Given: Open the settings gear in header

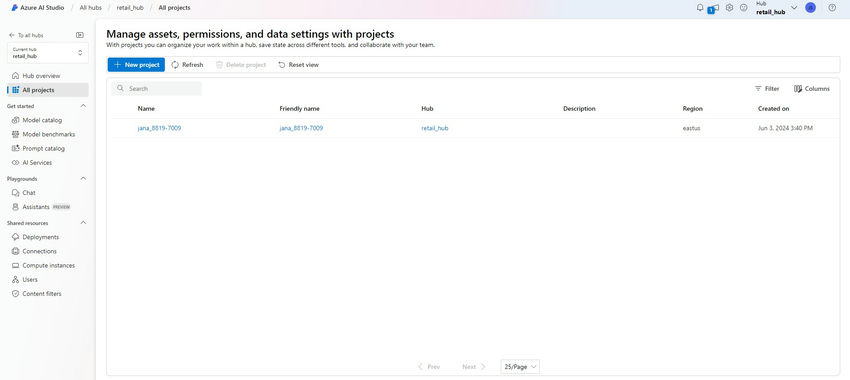Looking at the screenshot, I should pos(730,8).
